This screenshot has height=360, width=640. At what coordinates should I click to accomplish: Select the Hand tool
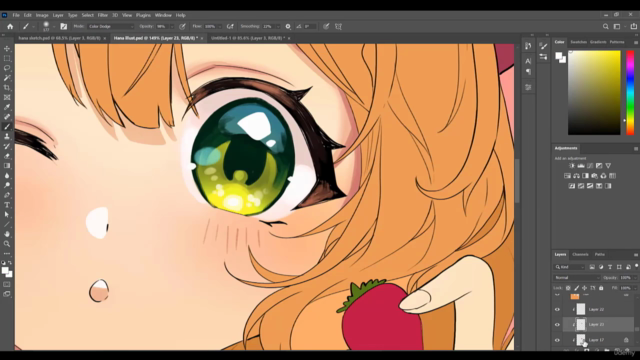click(7, 234)
